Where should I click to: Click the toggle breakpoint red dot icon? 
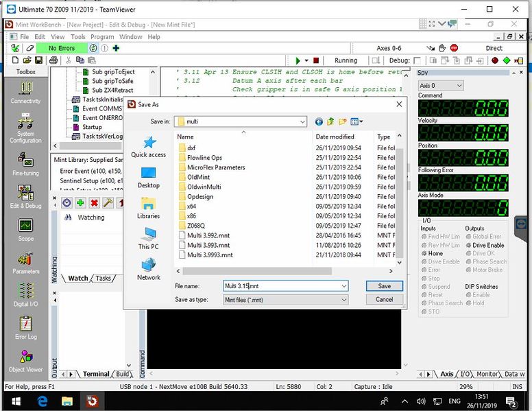tap(495, 60)
